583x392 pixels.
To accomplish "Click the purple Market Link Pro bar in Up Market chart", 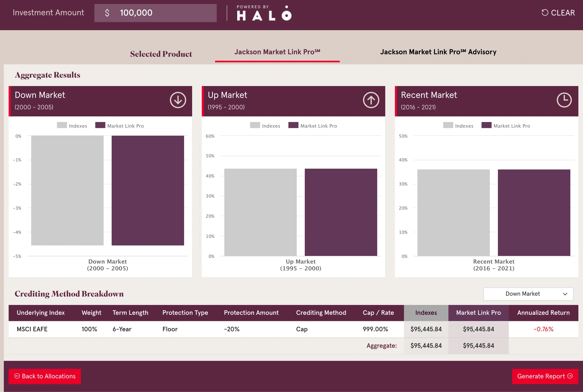I will [341, 212].
